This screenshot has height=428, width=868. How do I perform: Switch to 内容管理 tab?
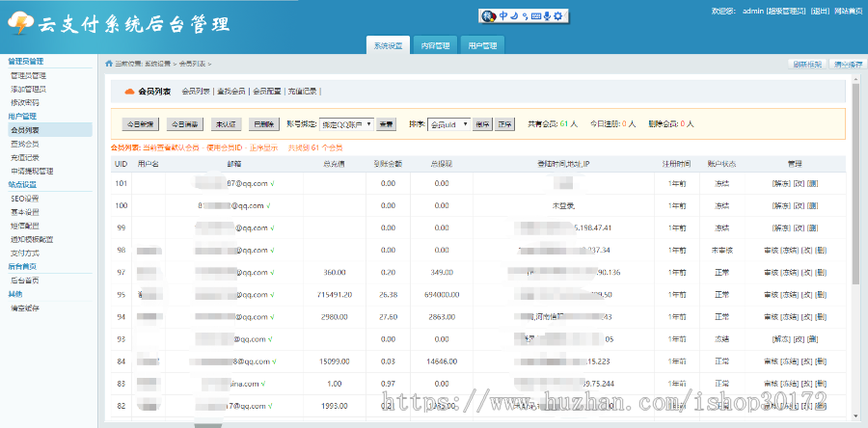[x=435, y=46]
